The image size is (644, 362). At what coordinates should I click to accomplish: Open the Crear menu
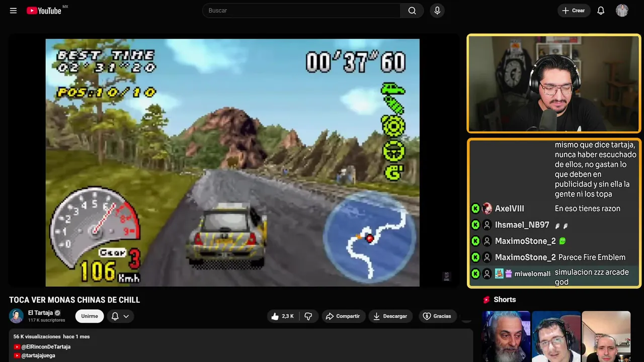click(x=574, y=11)
